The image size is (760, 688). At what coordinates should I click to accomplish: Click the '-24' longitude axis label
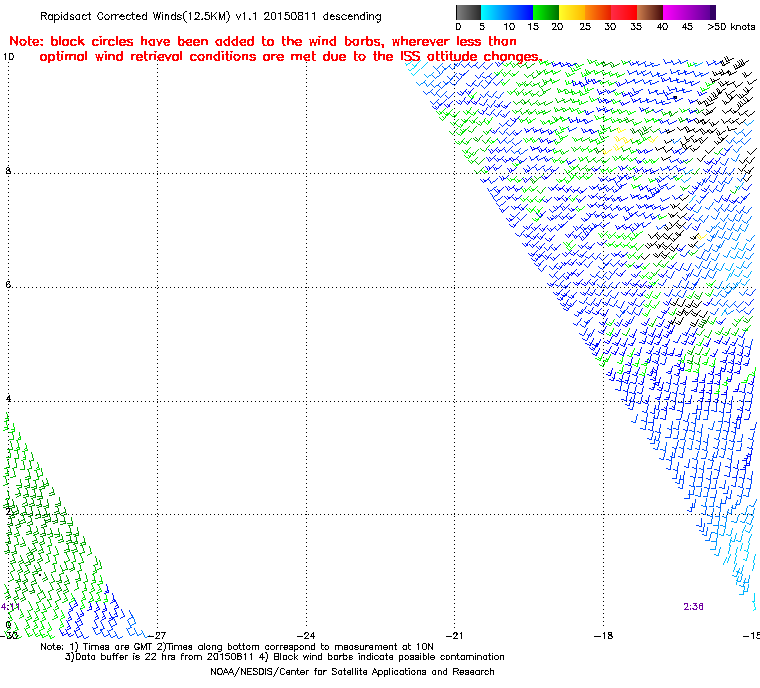pyautogui.click(x=305, y=635)
